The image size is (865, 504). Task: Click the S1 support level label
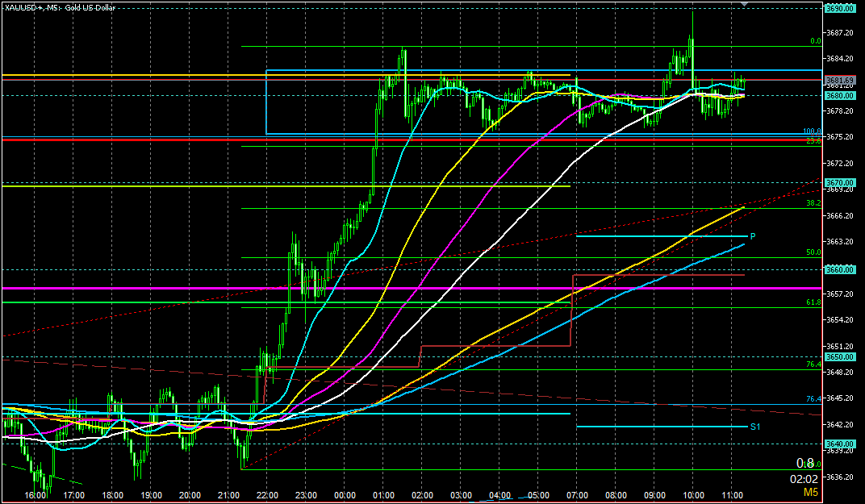754,427
